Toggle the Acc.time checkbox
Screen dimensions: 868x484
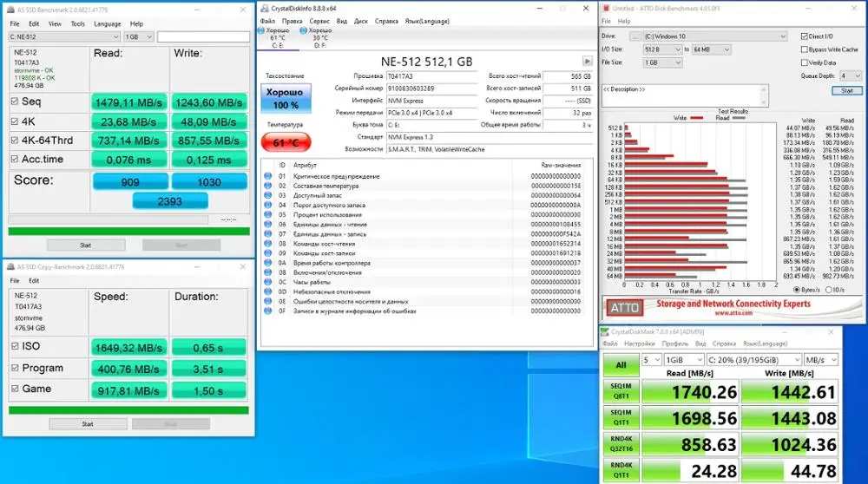(15, 159)
